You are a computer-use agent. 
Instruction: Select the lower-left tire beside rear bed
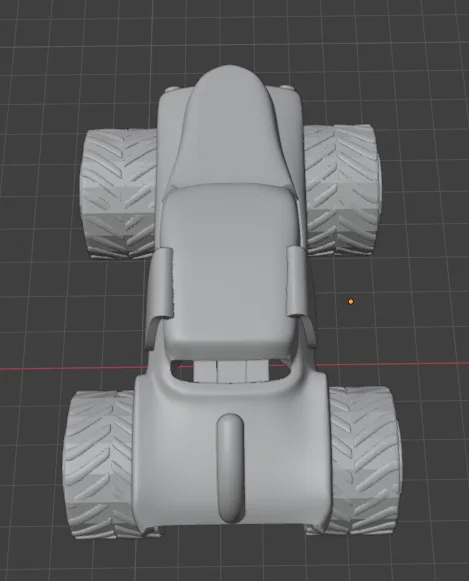click(99, 464)
